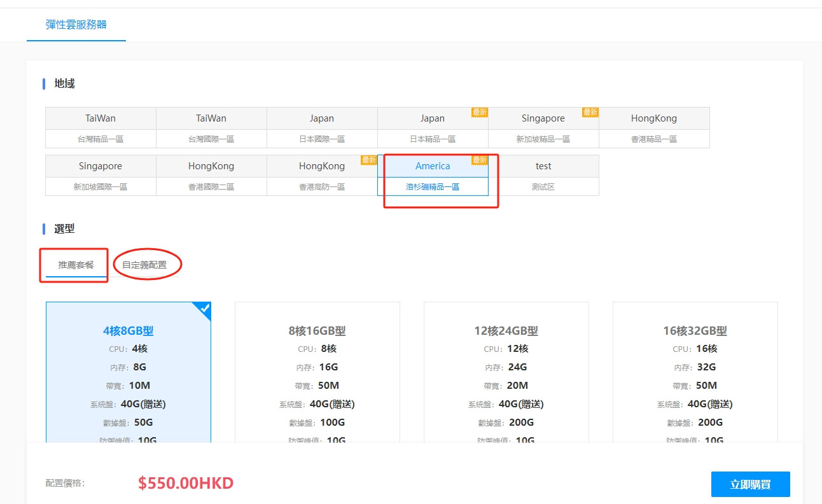Click CPU 12核 in the 12核24GB型 card
822x504 pixels.
click(x=506, y=349)
